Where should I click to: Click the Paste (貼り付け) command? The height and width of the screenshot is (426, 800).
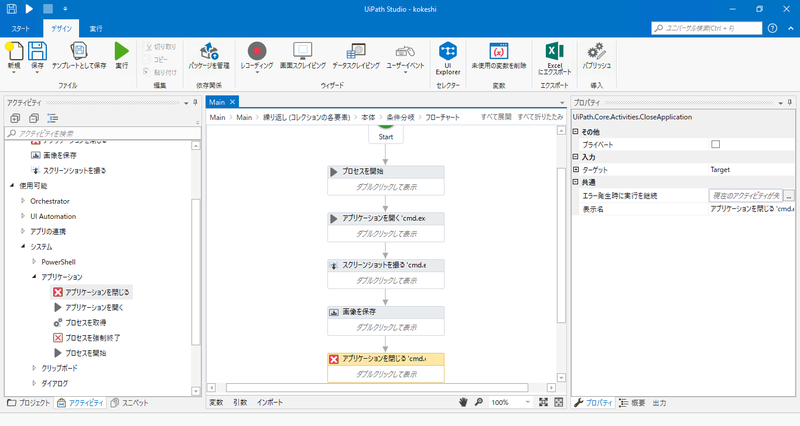coord(160,72)
